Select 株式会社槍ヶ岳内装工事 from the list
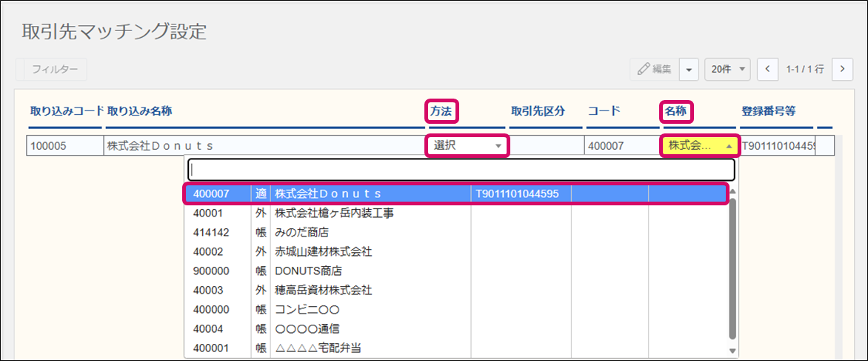 point(333,213)
